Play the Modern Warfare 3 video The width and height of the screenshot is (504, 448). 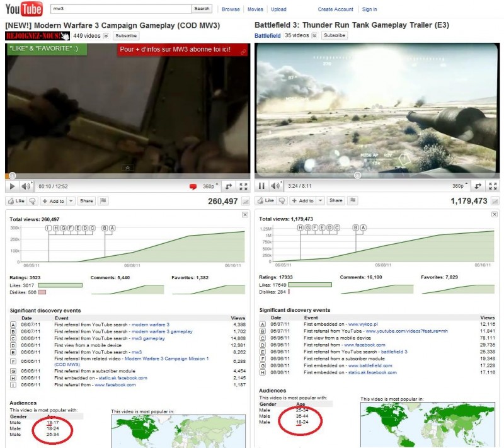(x=12, y=187)
